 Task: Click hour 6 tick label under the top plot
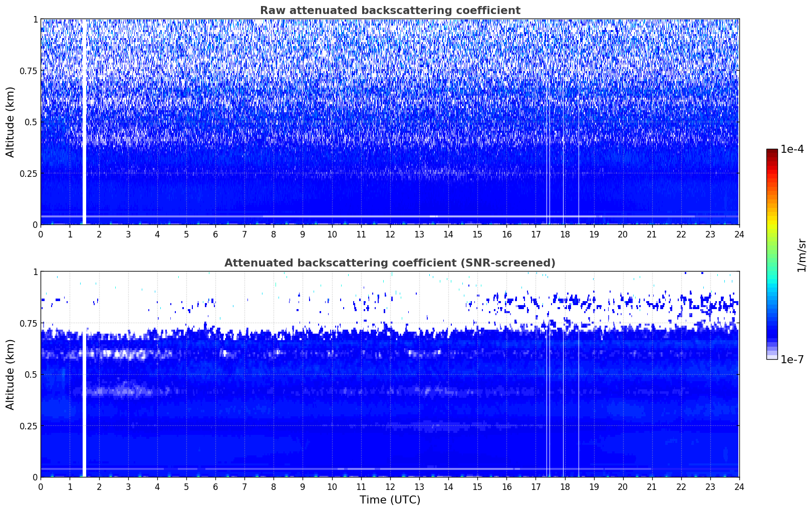point(215,234)
